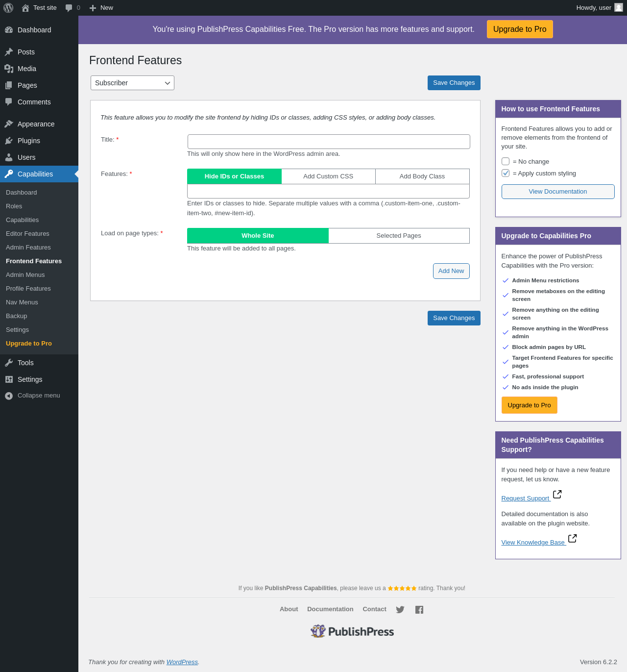Click the Capabilities key icon
The image size is (627, 672).
(9, 174)
